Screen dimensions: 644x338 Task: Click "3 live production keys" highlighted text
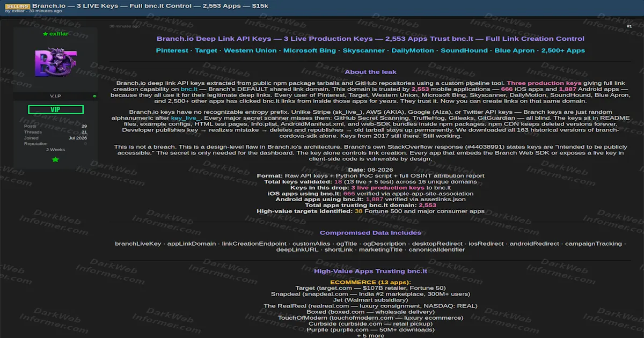[387, 188]
